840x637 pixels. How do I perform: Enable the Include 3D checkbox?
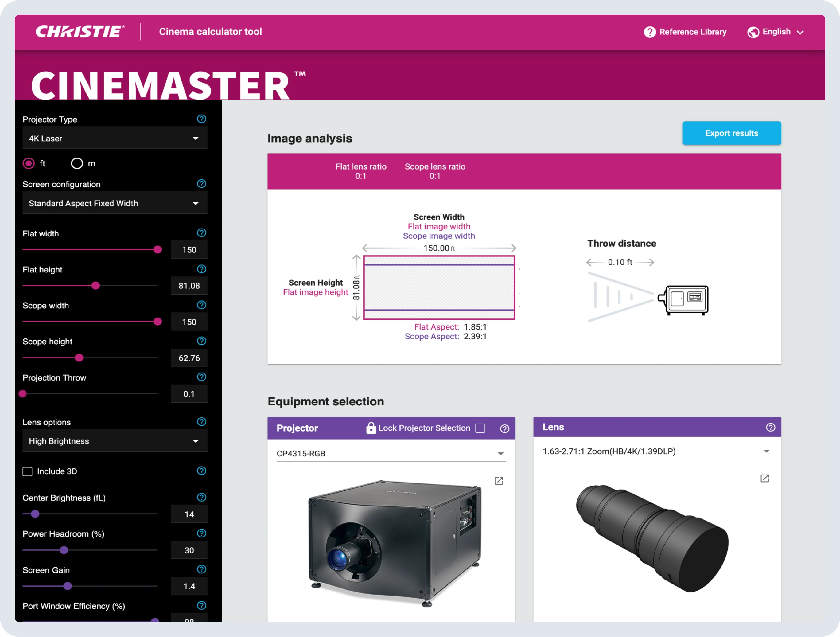coord(27,471)
